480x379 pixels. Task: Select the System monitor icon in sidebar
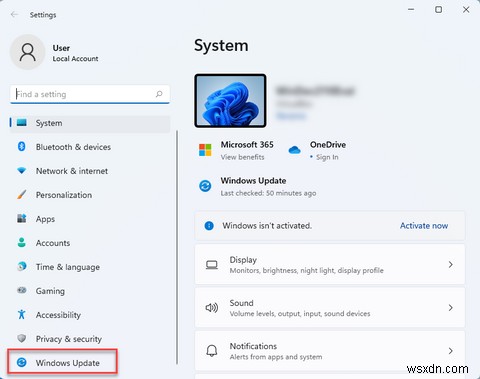22,123
